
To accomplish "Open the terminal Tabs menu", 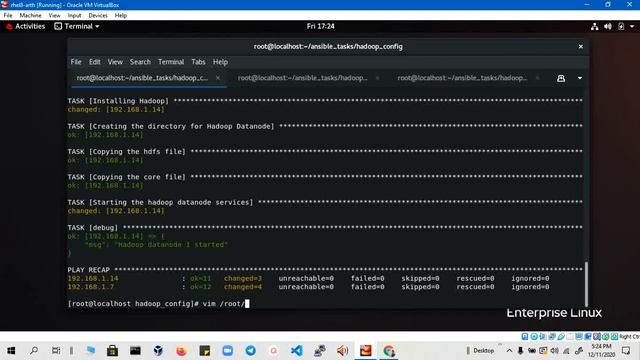I will click(198, 62).
